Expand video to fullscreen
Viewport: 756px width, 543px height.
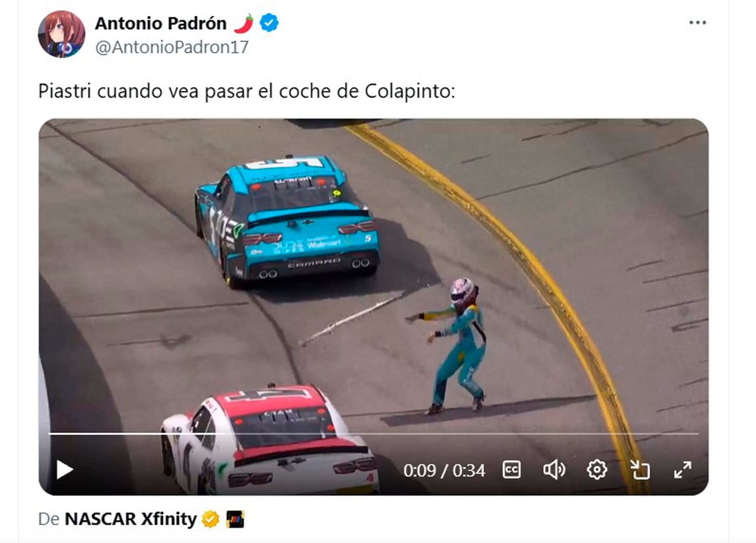683,470
